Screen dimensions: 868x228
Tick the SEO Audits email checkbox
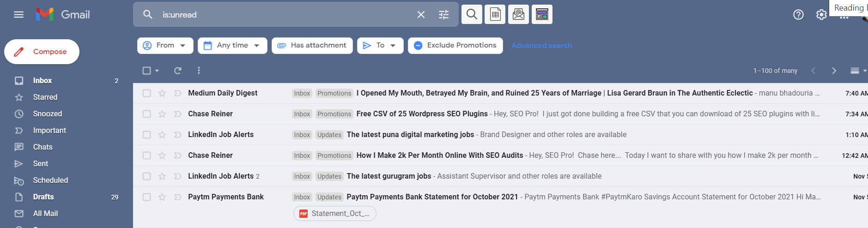tap(147, 156)
